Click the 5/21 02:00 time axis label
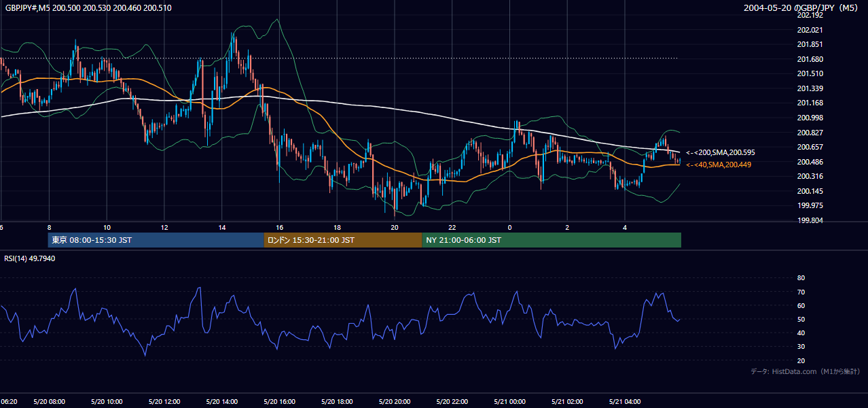Screen dimensions: 868x408 tap(568, 402)
